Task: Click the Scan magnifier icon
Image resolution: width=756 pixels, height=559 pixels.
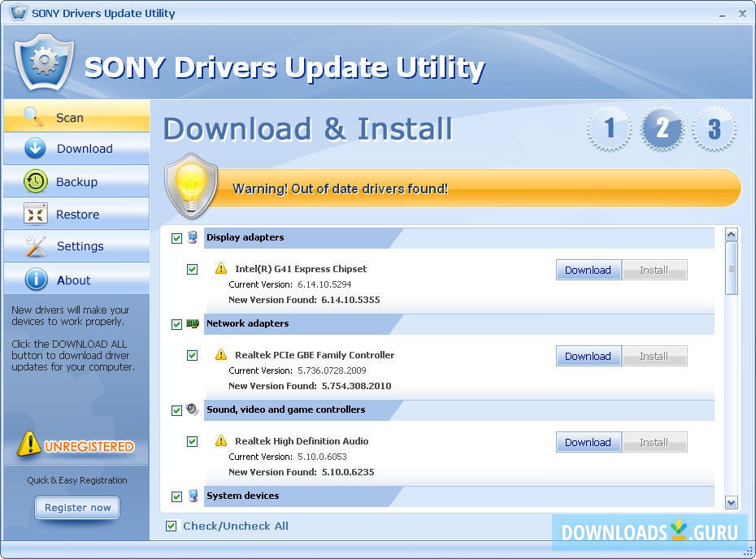Action: coord(34,117)
